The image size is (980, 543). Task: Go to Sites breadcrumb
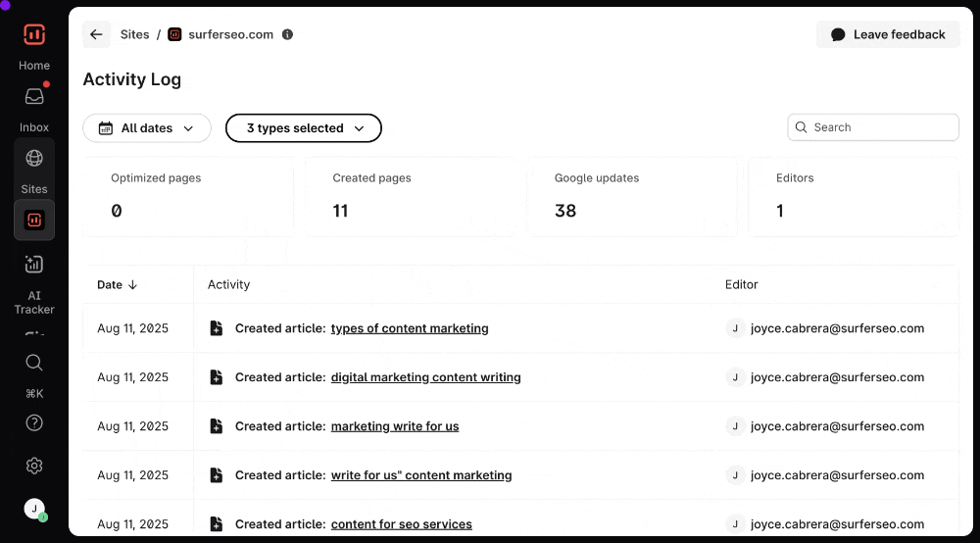tap(135, 34)
